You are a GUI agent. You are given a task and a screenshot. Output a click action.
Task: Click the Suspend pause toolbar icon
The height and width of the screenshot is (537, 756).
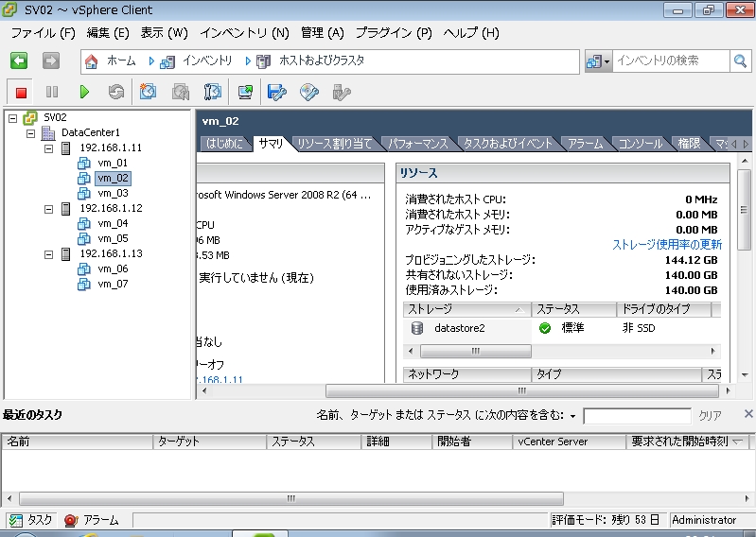(x=52, y=92)
